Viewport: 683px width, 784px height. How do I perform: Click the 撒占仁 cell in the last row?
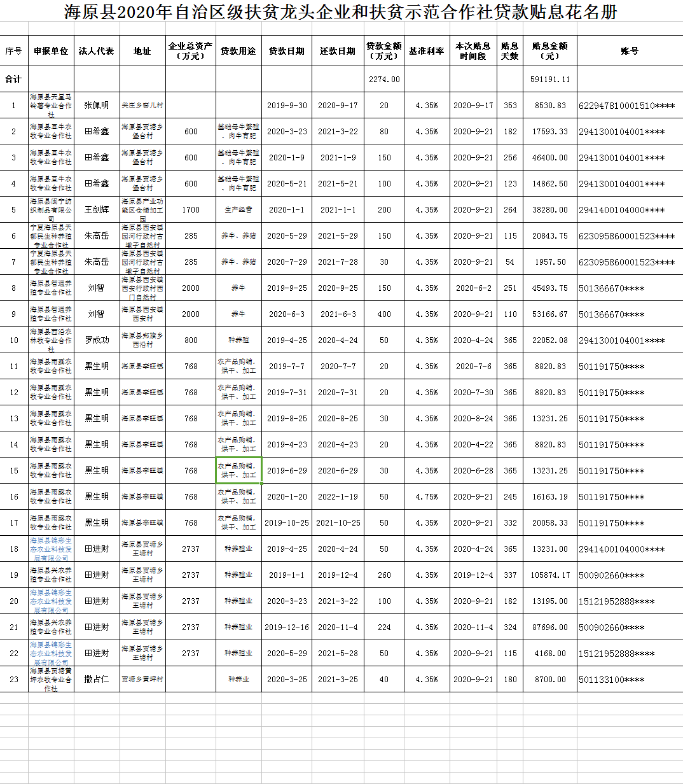click(x=97, y=679)
